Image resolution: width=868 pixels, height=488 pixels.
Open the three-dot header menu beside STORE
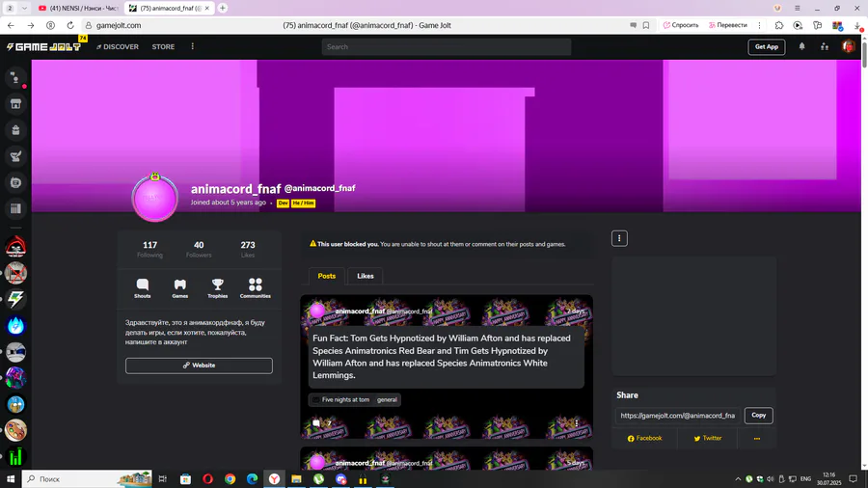[192, 47]
